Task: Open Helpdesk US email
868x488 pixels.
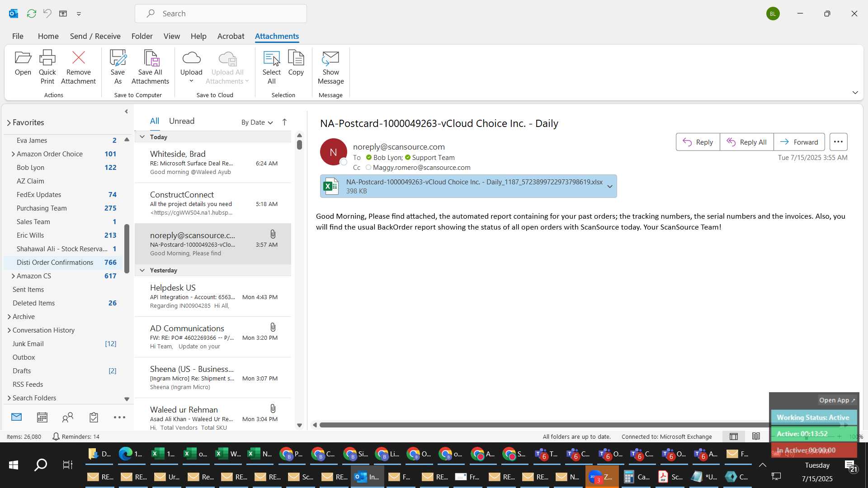Action: click(213, 296)
